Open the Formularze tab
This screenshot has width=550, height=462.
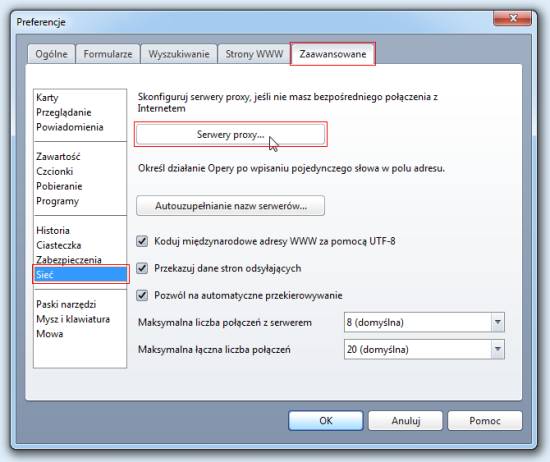(x=108, y=54)
